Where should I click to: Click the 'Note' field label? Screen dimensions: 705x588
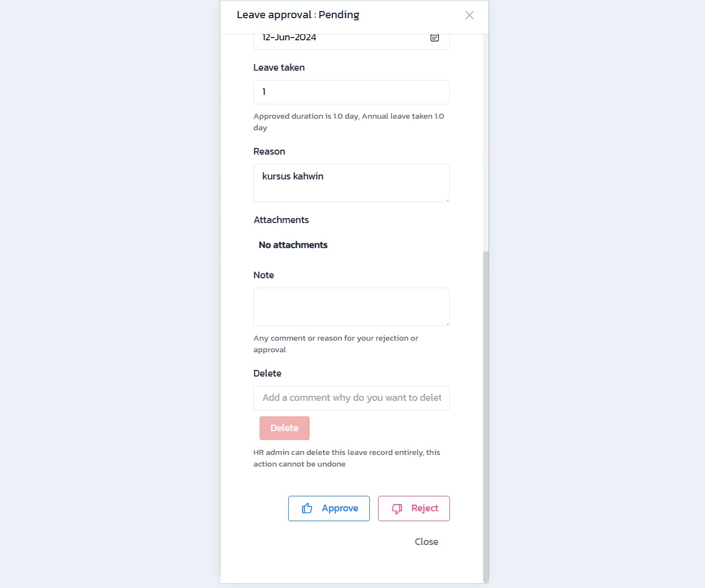(x=263, y=276)
